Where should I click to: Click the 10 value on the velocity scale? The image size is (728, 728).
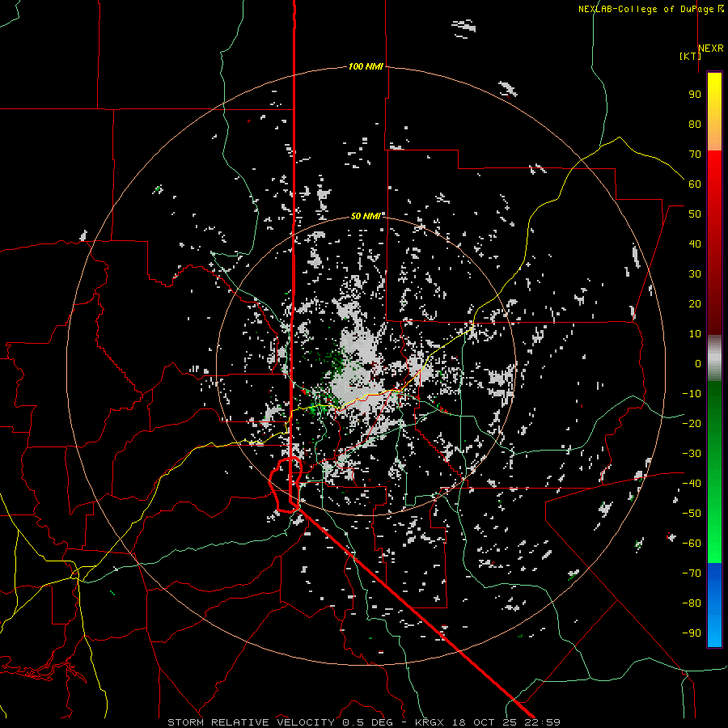[x=695, y=334]
